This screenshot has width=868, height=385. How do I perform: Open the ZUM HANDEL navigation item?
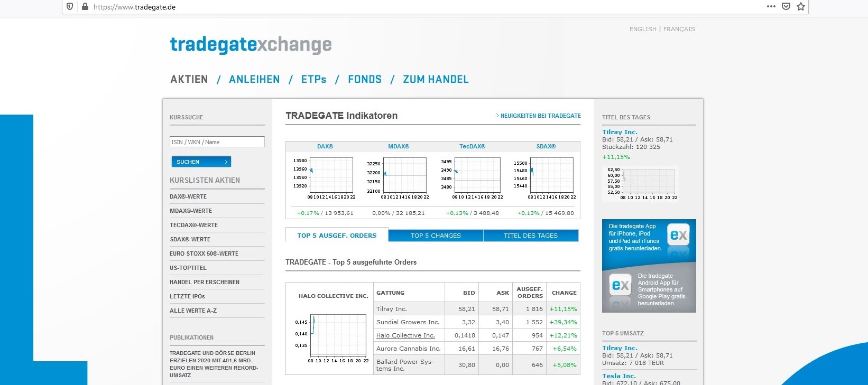pos(436,79)
